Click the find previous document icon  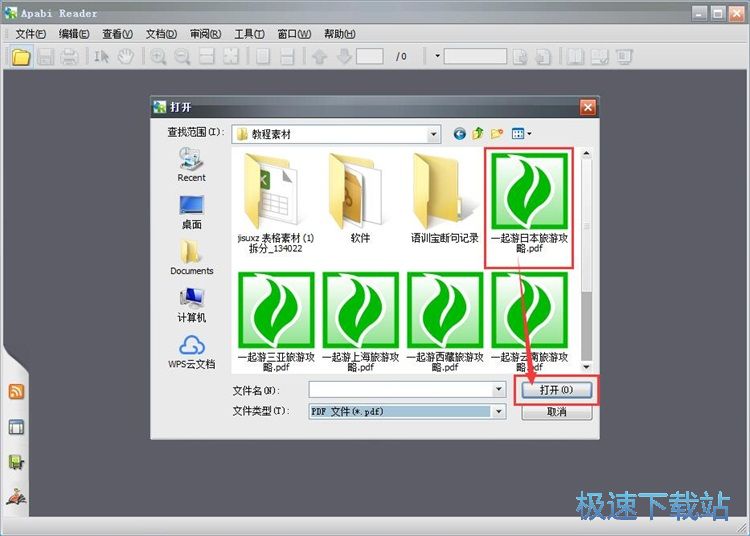[543, 56]
